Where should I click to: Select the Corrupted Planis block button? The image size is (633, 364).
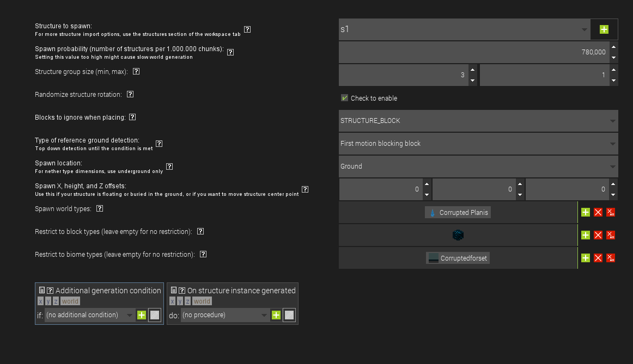[458, 212]
